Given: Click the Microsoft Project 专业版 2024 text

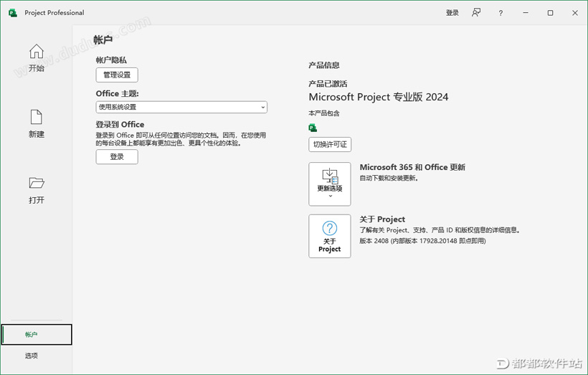Looking at the screenshot, I should (379, 97).
